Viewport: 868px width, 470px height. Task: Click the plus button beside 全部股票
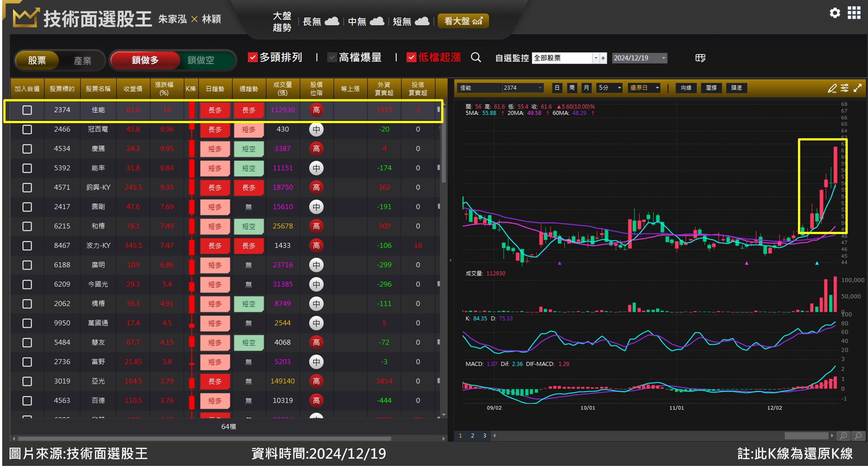603,58
